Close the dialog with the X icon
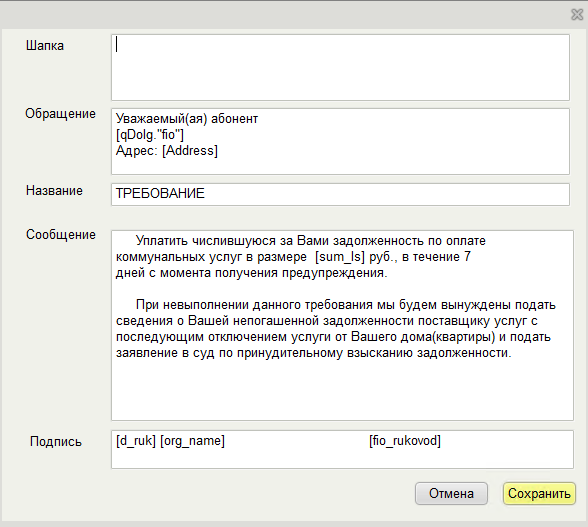This screenshot has width=588, height=527. 577,15
